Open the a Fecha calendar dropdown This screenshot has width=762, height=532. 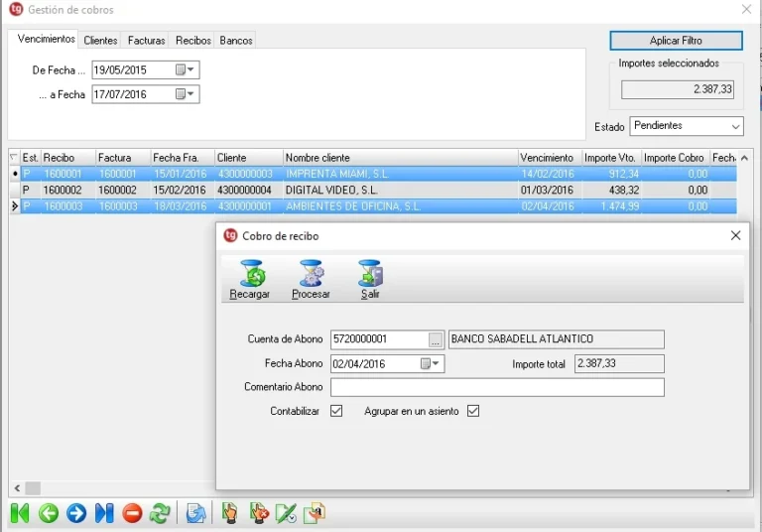tap(186, 94)
